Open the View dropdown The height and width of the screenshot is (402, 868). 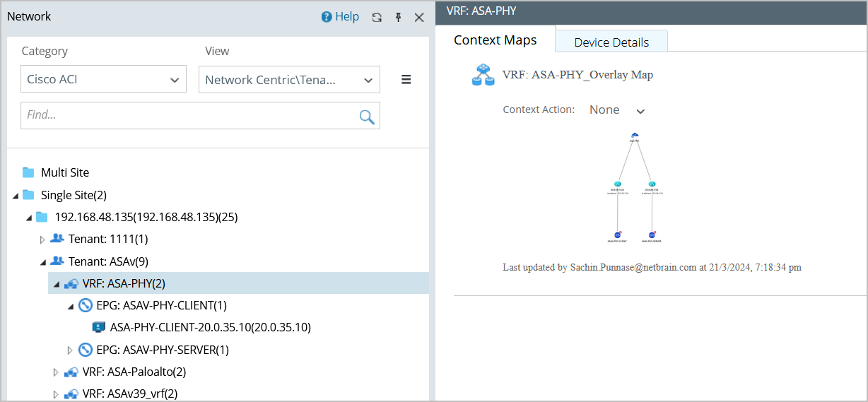[289, 80]
